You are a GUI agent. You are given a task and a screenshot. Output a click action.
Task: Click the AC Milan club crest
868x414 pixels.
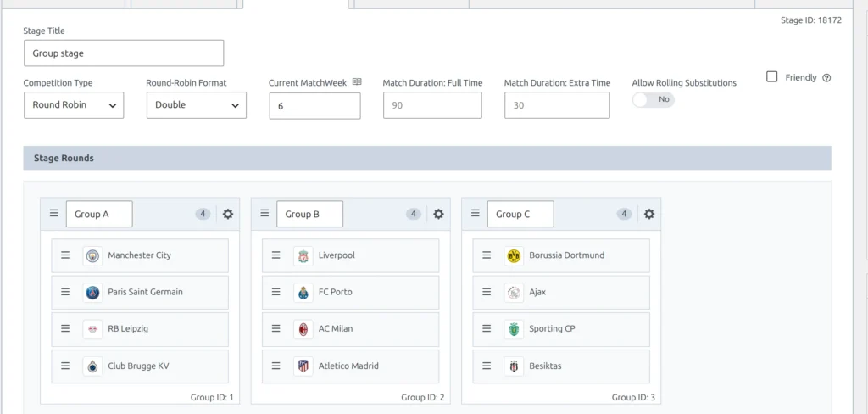(x=303, y=329)
